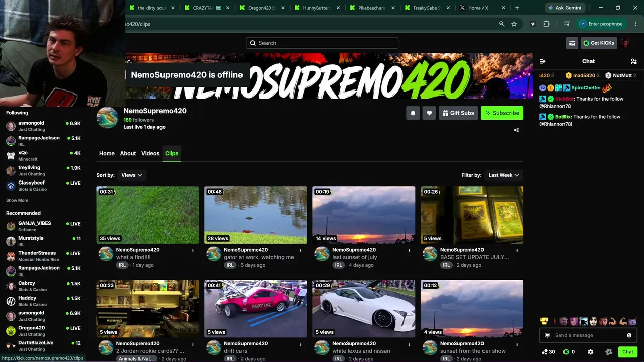
Task: Click the Gift Subs button
Action: coord(458,113)
